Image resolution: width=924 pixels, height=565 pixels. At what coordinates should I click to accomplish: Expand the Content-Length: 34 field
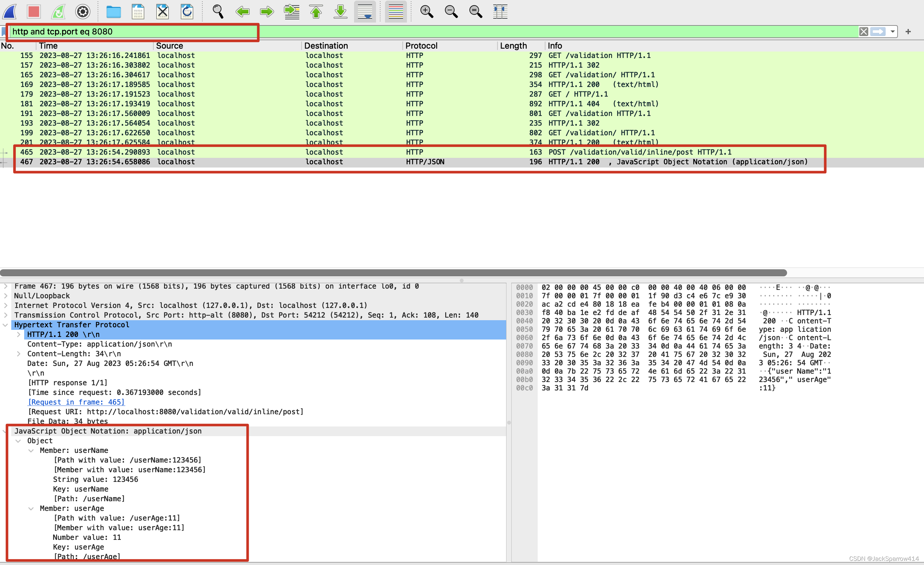18,354
